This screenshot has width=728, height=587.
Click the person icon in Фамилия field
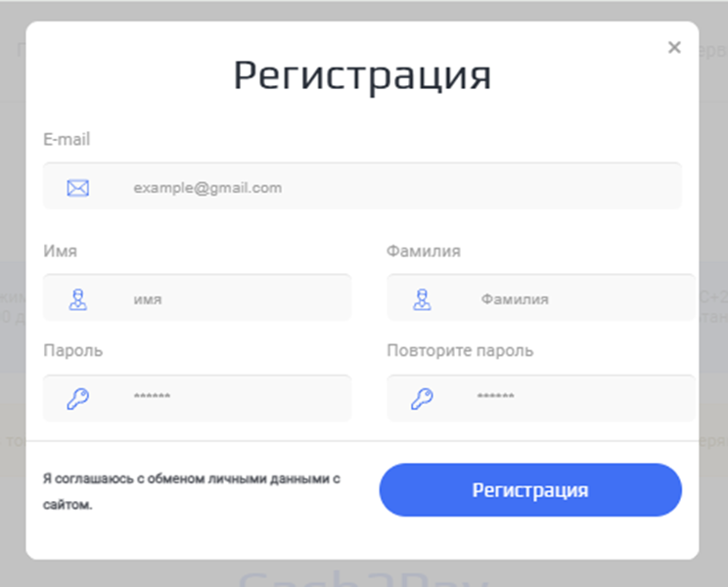422,299
